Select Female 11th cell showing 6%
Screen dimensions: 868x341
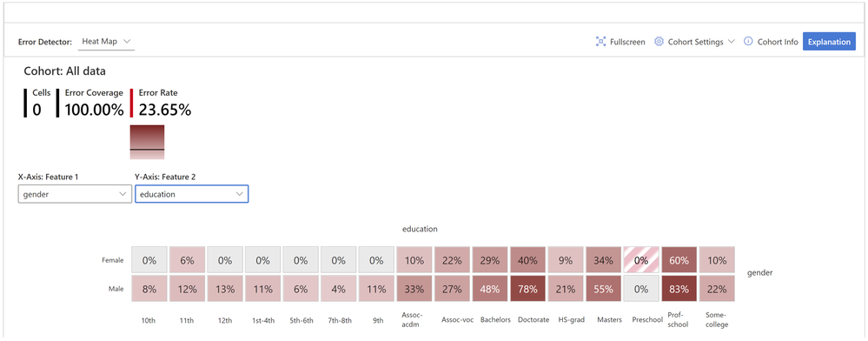pyautogui.click(x=187, y=260)
